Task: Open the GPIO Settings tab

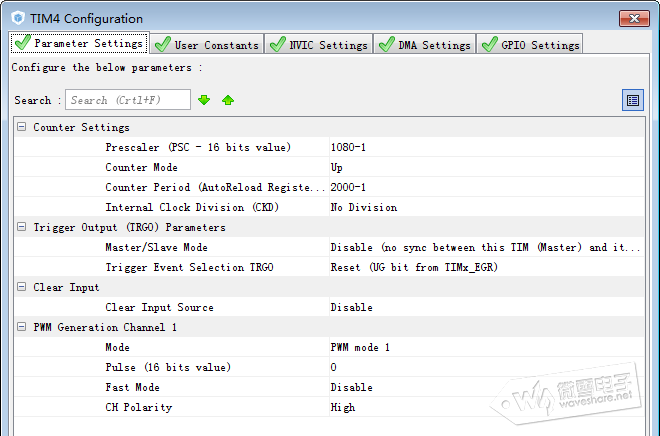Action: pos(529,44)
